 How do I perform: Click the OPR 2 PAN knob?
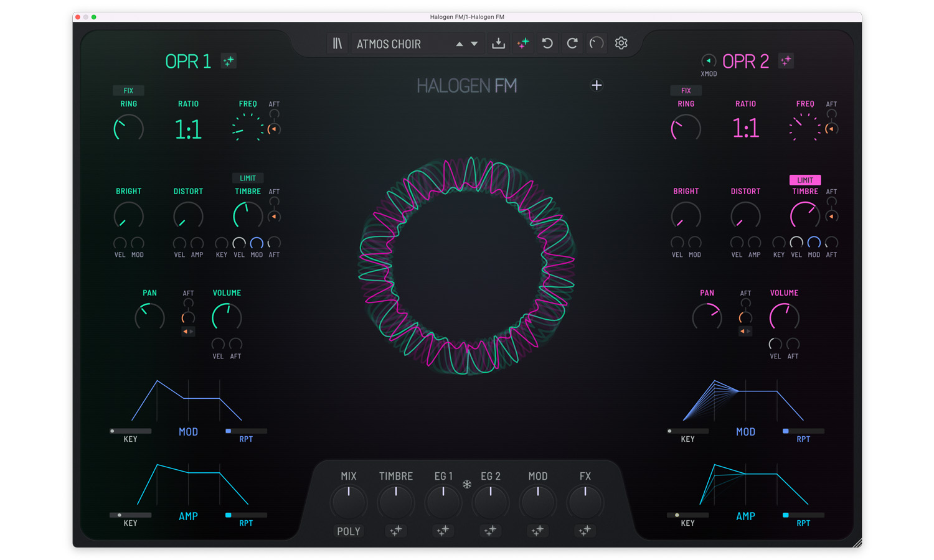pos(707,317)
